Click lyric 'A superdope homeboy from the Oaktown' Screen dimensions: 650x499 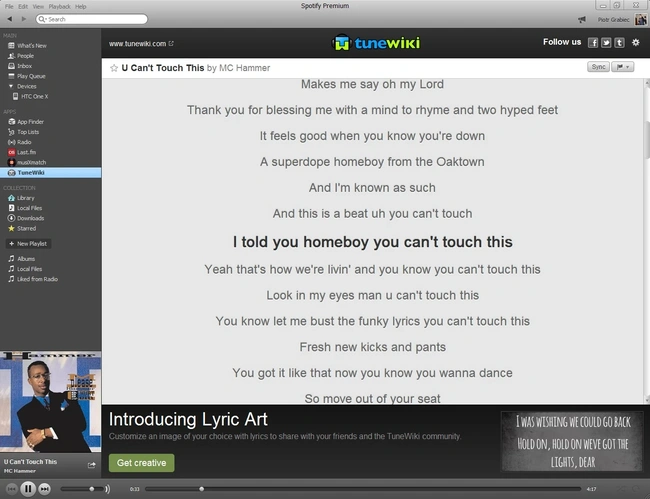372,162
